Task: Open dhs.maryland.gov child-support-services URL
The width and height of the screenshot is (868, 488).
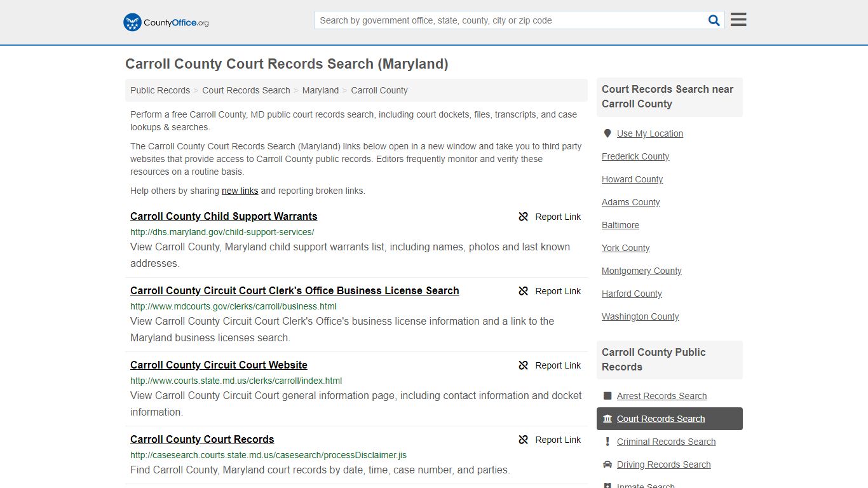Action: pyautogui.click(x=222, y=232)
